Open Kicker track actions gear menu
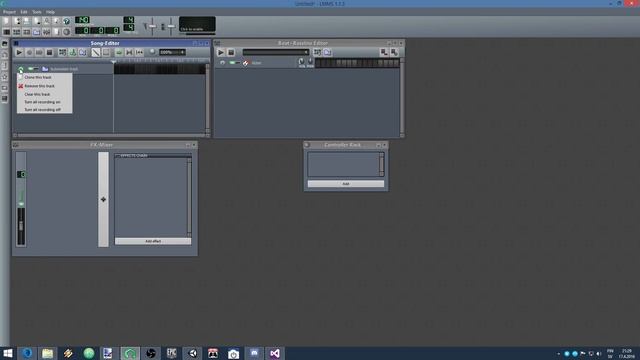Image resolution: width=640 pixels, height=360 pixels. 222,62
